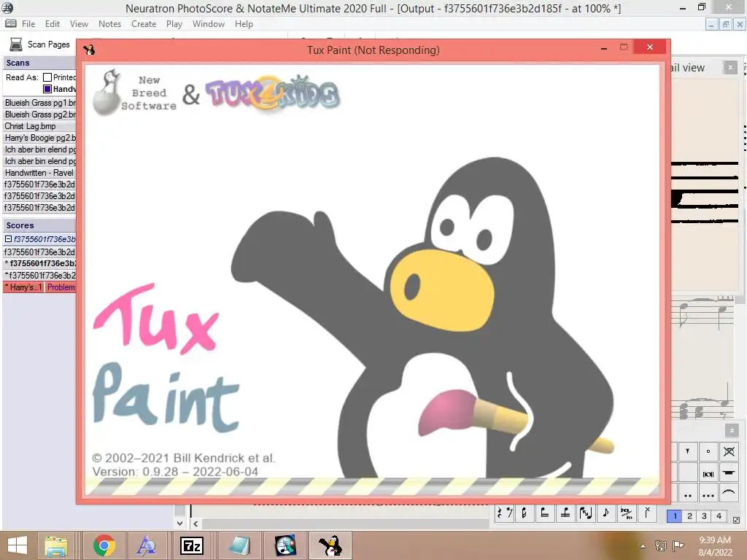
Task: Switch to keypad voice 4
Action: [x=719, y=516]
